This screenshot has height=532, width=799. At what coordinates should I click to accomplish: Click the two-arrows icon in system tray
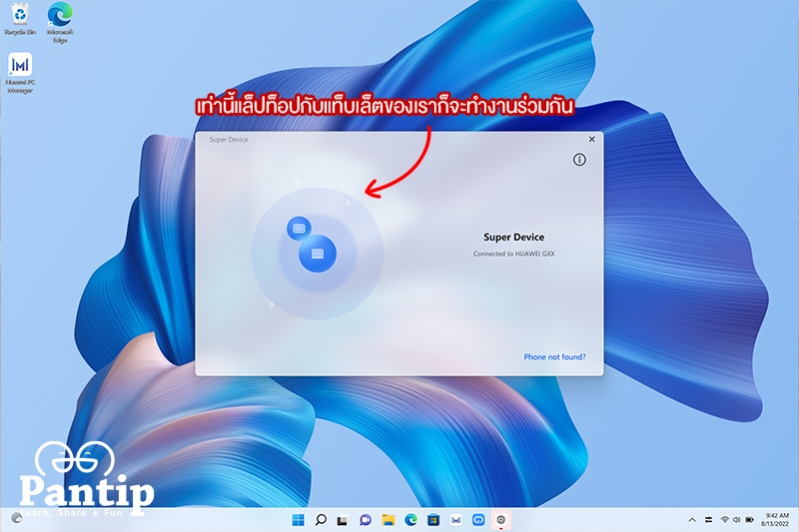(x=708, y=520)
